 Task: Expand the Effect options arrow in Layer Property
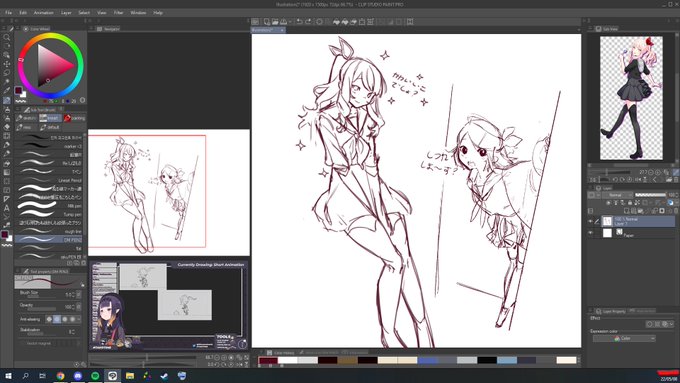point(671,324)
